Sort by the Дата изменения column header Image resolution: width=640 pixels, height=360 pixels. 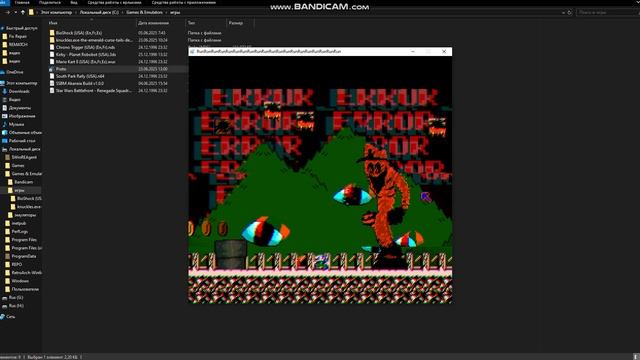pos(153,23)
